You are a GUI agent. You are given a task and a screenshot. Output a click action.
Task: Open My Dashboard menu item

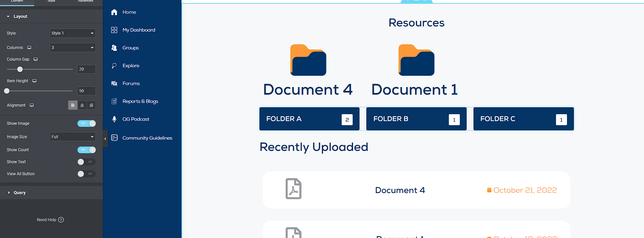[x=139, y=30]
